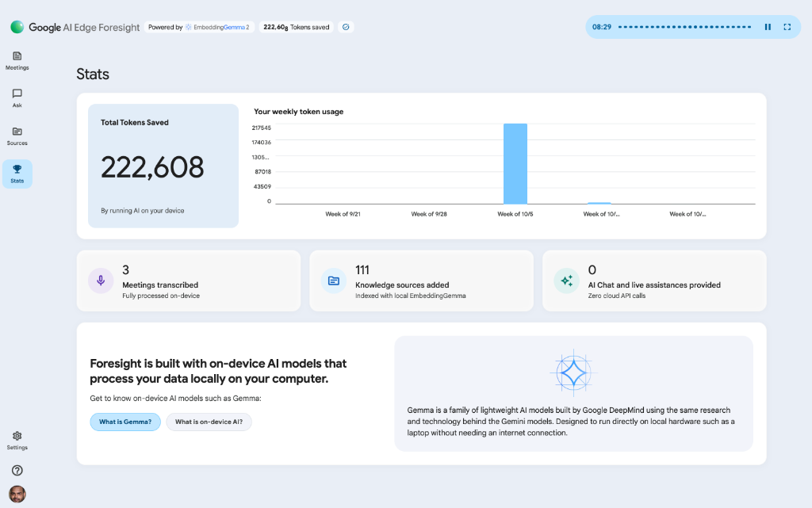Click the dotted recording waveform bar
Image resolution: width=812 pixels, height=508 pixels.
(684, 27)
